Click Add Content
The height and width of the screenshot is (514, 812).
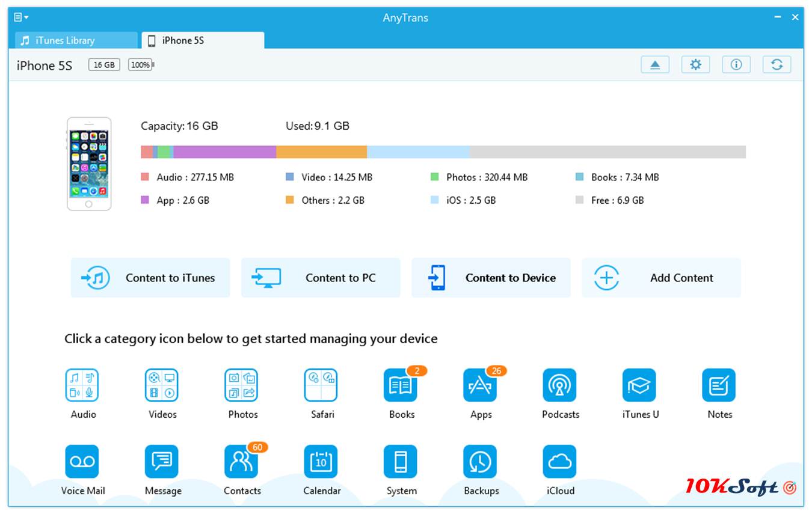pyautogui.click(x=661, y=278)
